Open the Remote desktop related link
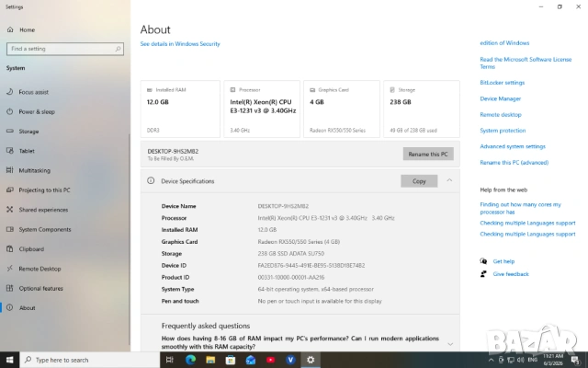This screenshot has width=588, height=368. point(501,114)
